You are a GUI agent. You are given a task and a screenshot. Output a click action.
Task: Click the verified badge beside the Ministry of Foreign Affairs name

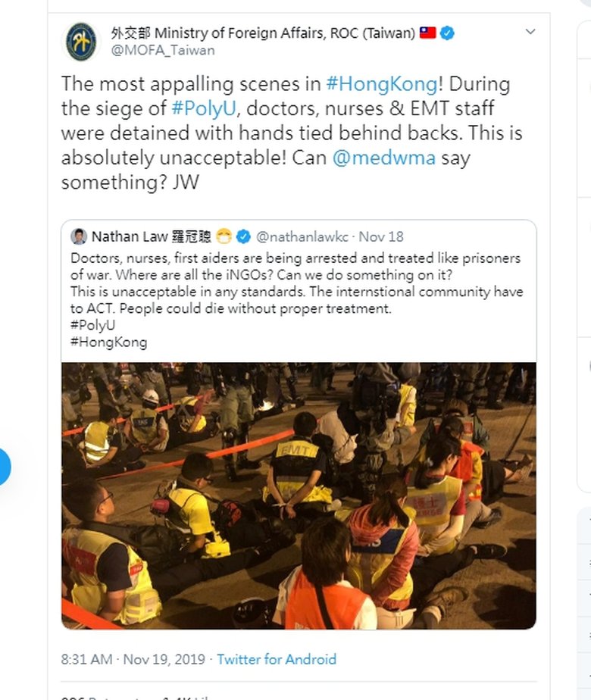click(448, 33)
